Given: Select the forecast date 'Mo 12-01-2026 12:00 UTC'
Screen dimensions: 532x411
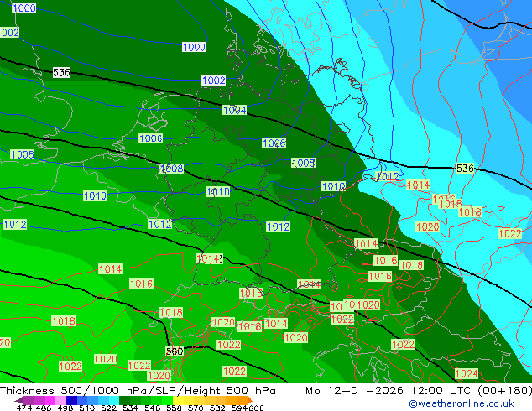Looking at the screenshot, I should [x=390, y=391].
